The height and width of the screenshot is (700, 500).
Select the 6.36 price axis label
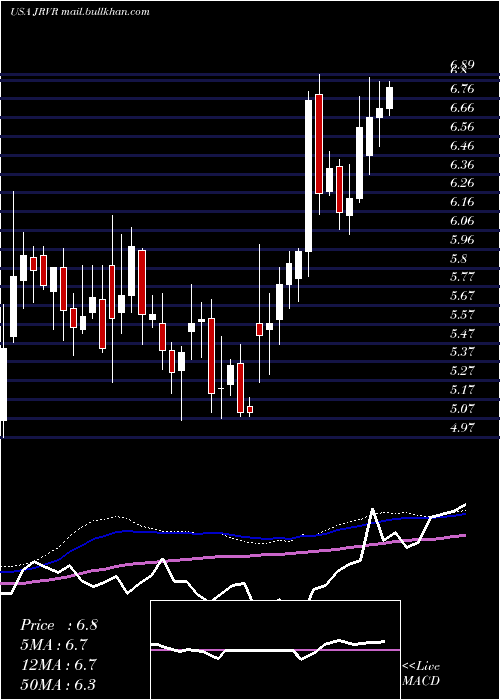(x=462, y=165)
